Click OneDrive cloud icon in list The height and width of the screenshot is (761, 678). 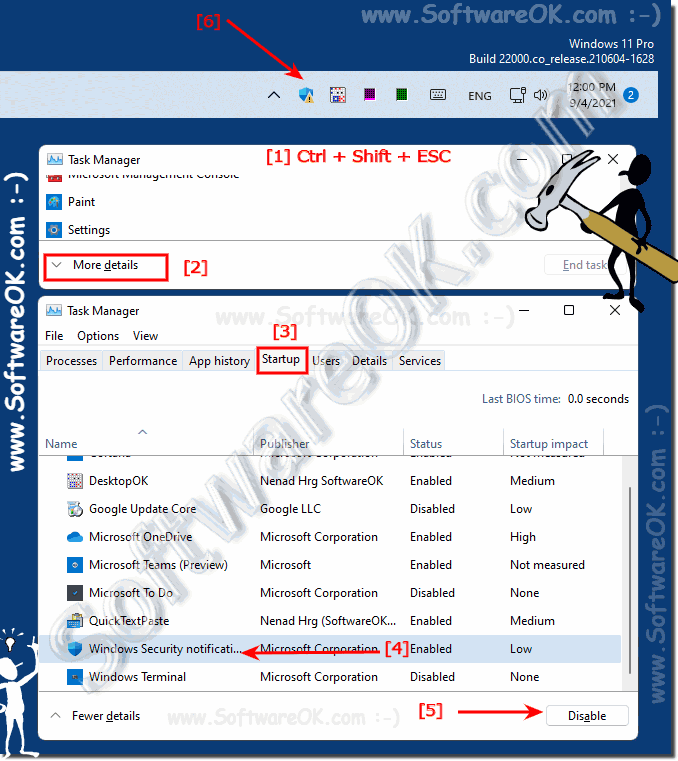tap(75, 537)
